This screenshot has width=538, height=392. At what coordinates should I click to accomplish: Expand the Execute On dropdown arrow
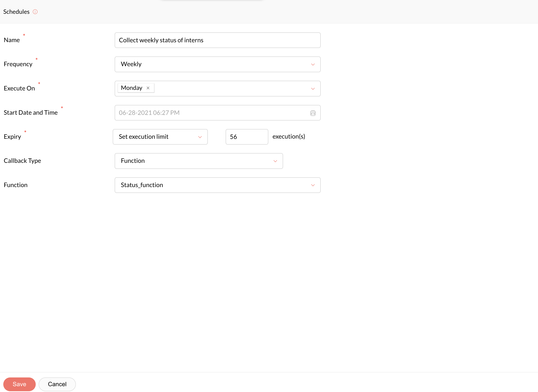click(x=313, y=89)
